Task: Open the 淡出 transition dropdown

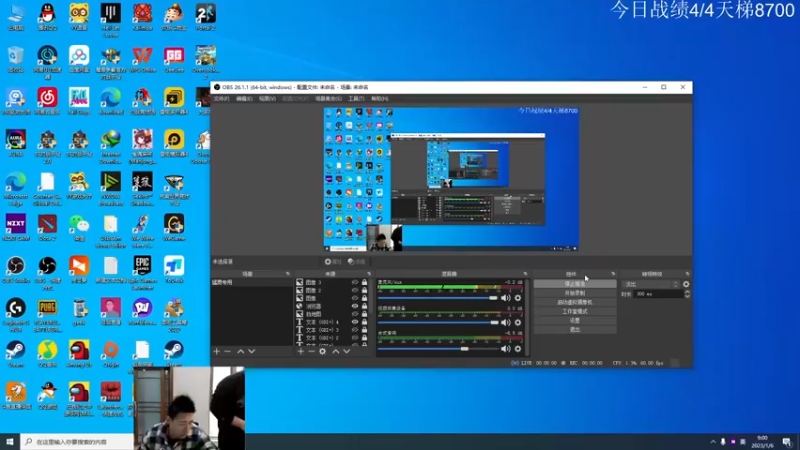Action: click(652, 284)
